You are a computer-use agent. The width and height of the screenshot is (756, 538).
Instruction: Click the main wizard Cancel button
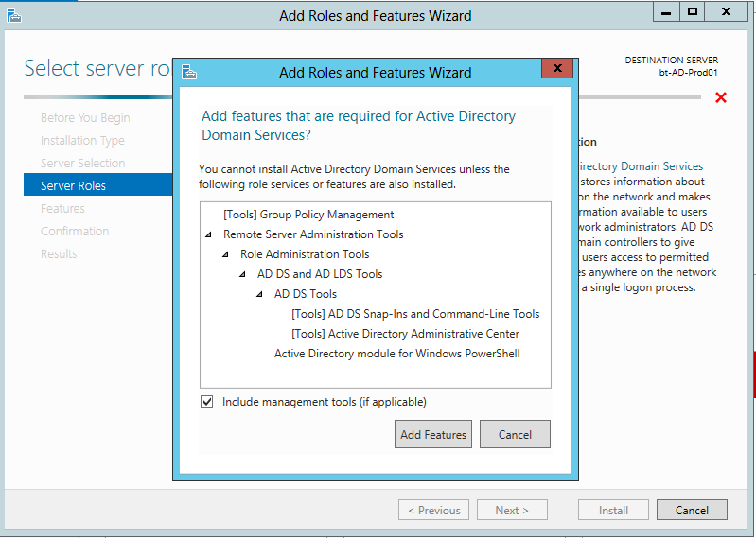tap(692, 510)
